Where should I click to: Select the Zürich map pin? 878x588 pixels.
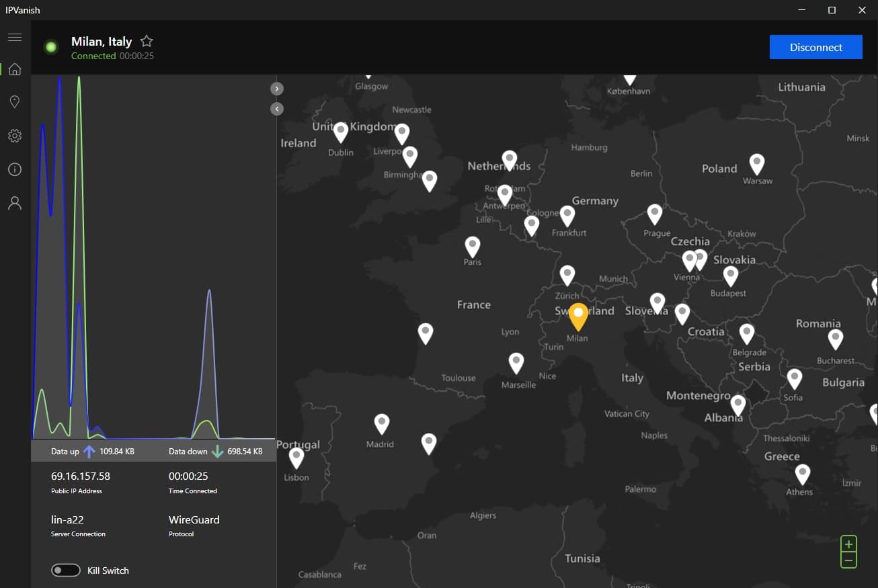(x=567, y=275)
